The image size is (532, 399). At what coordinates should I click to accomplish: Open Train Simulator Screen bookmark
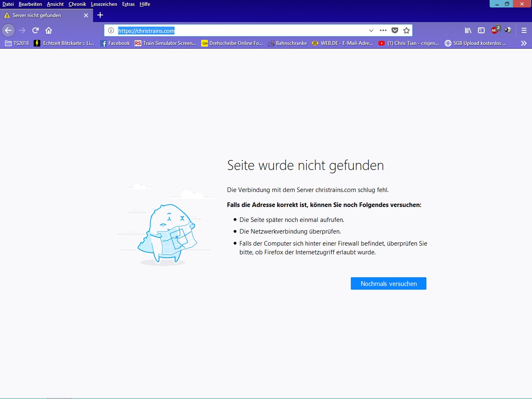tap(165, 43)
